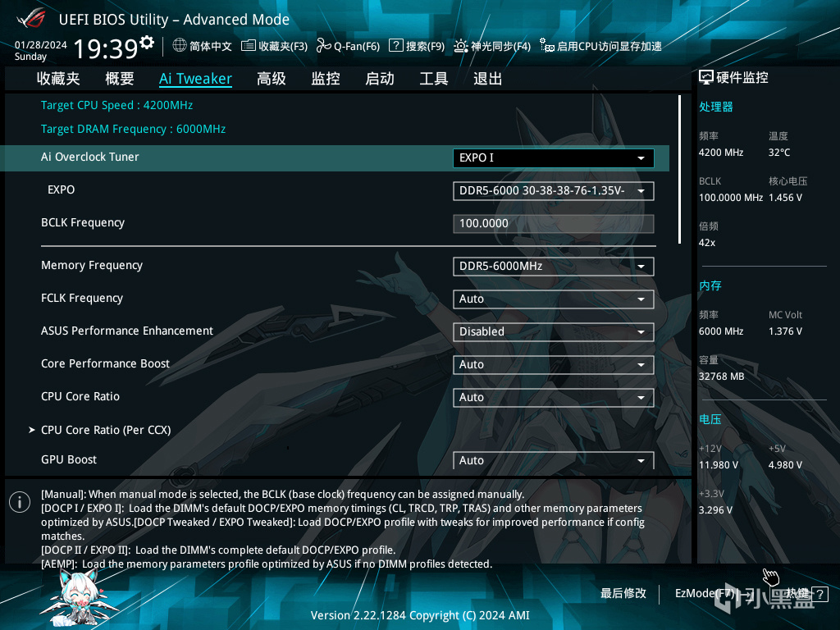The height and width of the screenshot is (630, 840).
Task: Click the hardware monitor screen icon
Action: (706, 78)
